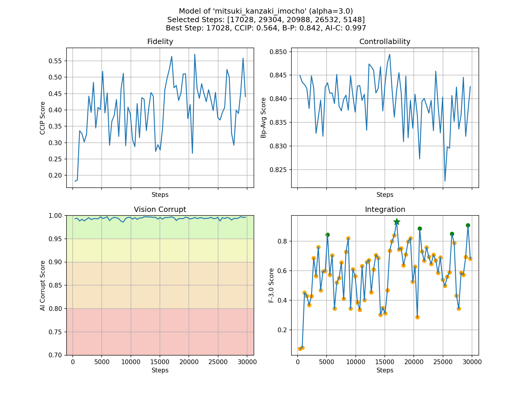Click the green dot near step 29300 in Integration
The width and height of the screenshot is (532, 399).
(468, 225)
